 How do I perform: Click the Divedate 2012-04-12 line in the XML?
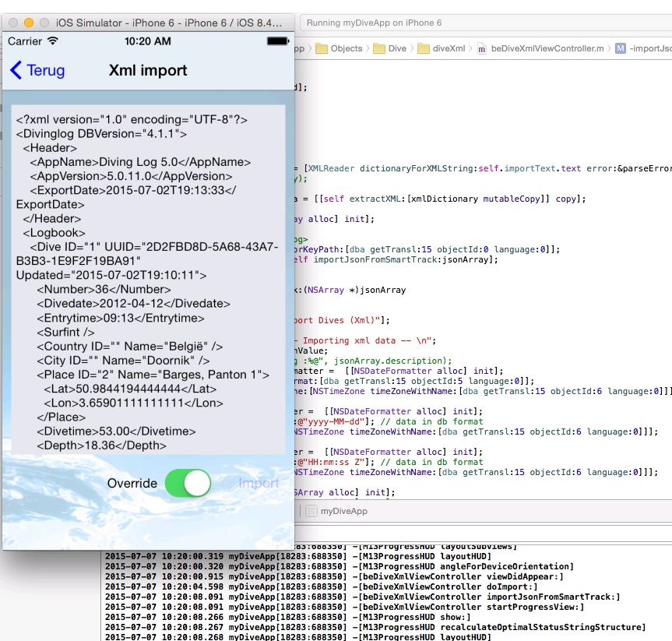(133, 304)
